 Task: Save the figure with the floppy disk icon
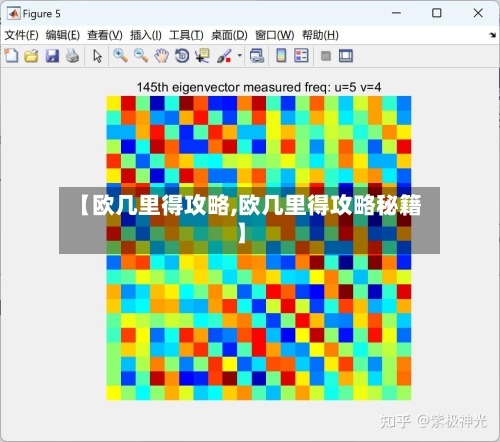(x=52, y=56)
